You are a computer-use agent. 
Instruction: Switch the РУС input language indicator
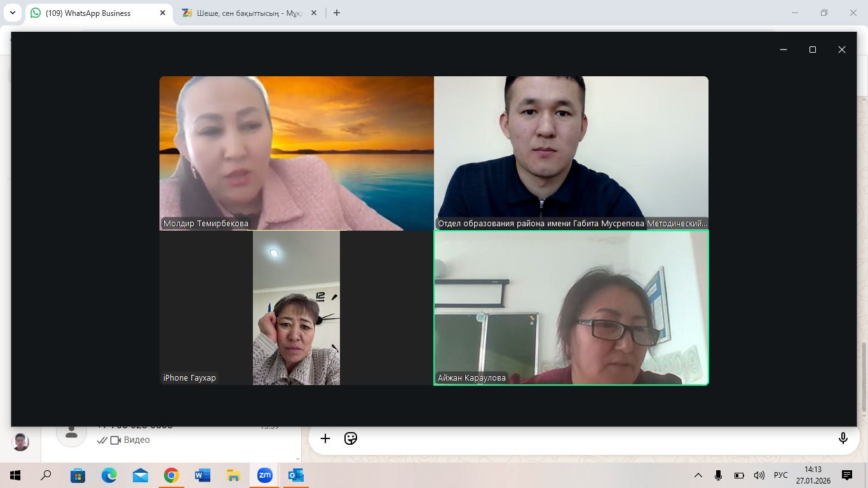[x=780, y=475]
